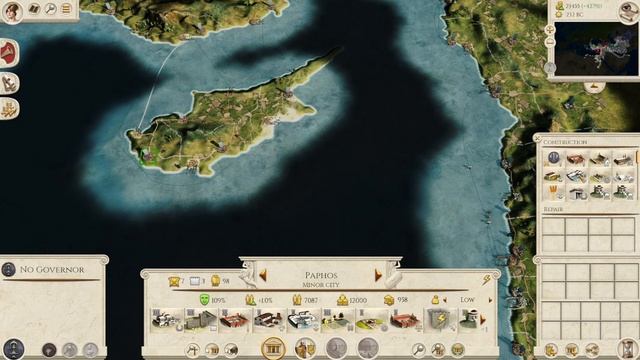Select the ship anchor side tab

[9, 83]
